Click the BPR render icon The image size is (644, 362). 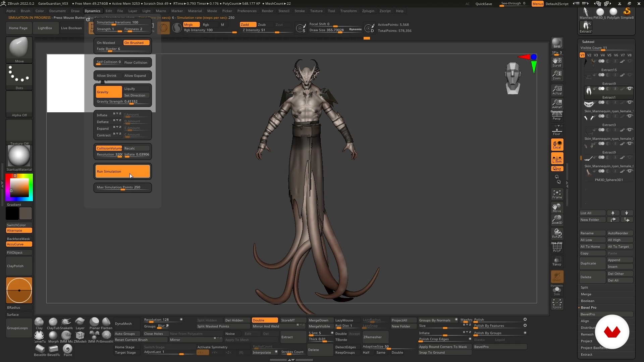coord(557,43)
